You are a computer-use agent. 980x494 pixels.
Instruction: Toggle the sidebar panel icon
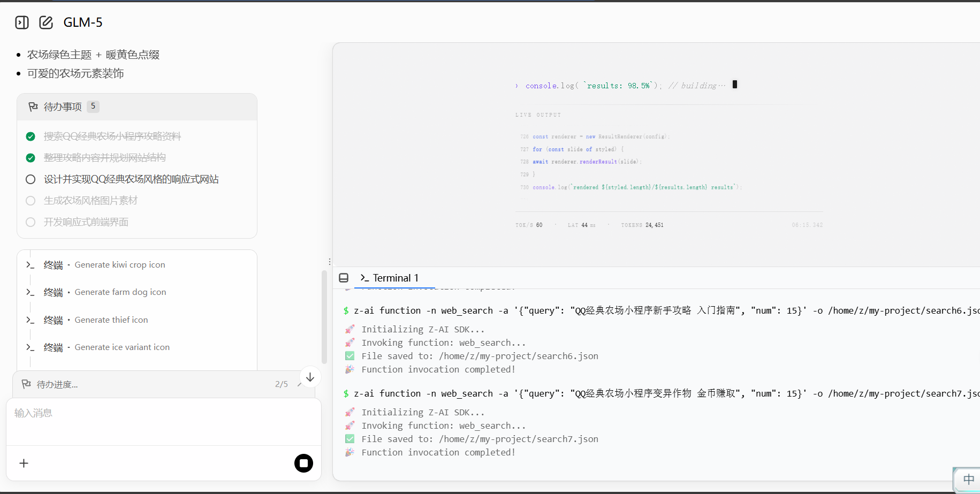click(x=22, y=22)
